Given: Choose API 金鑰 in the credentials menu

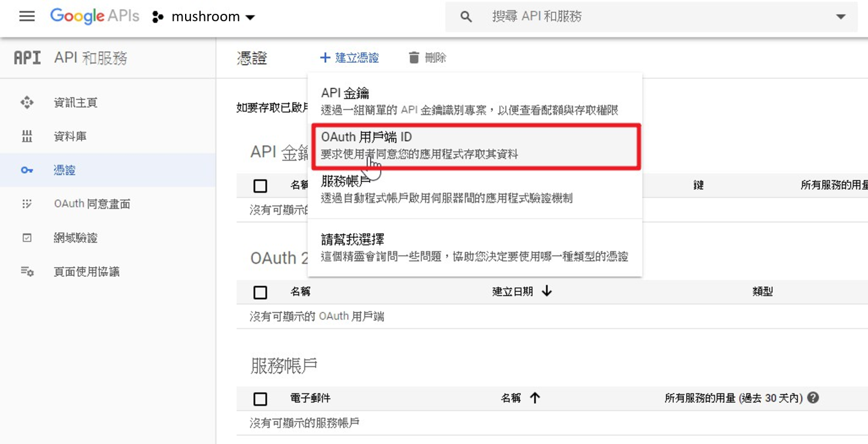Looking at the screenshot, I should point(475,101).
